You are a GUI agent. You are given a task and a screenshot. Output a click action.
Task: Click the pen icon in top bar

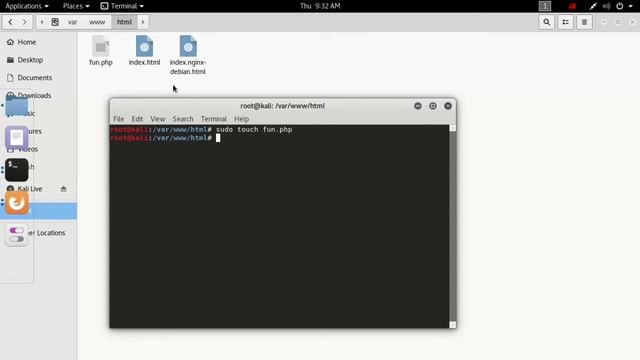tap(593, 6)
